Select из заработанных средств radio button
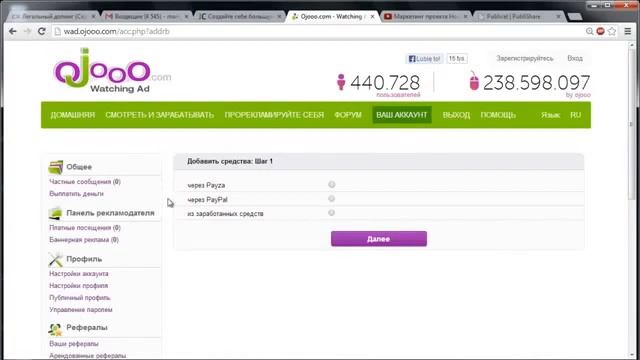 [x=331, y=213]
